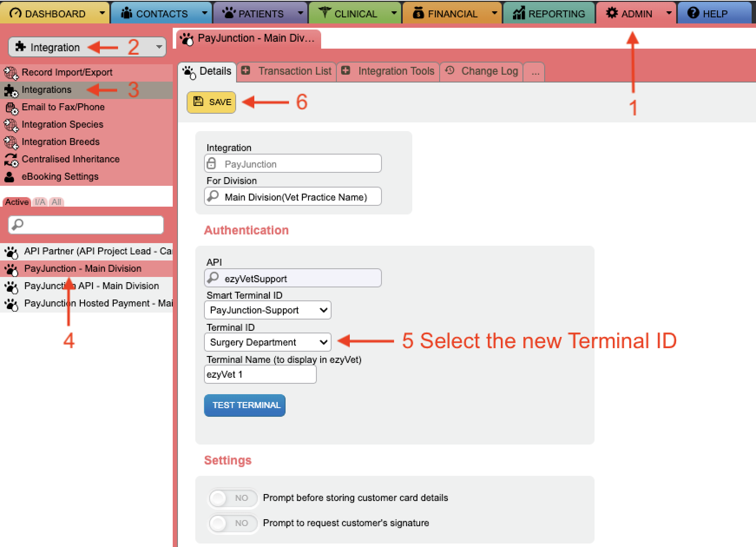Click the sidebar search field

point(86,224)
